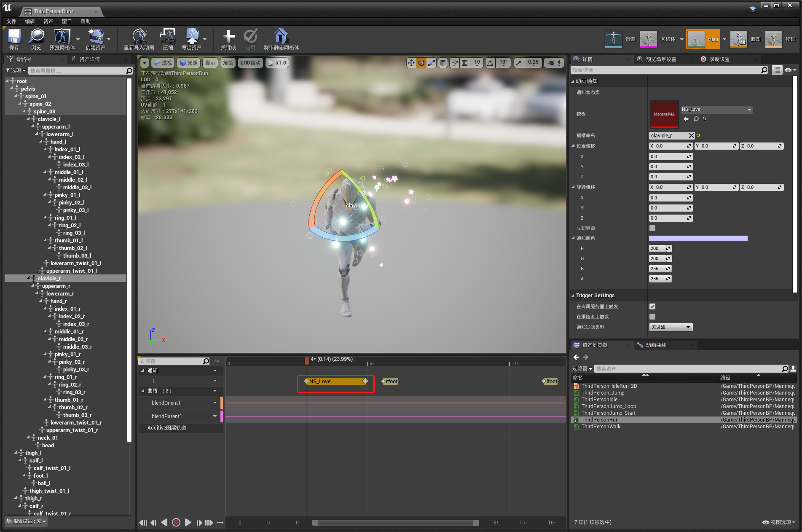Toggle the animation loop button
Viewport: 802px width, 532px height.
pos(220,522)
